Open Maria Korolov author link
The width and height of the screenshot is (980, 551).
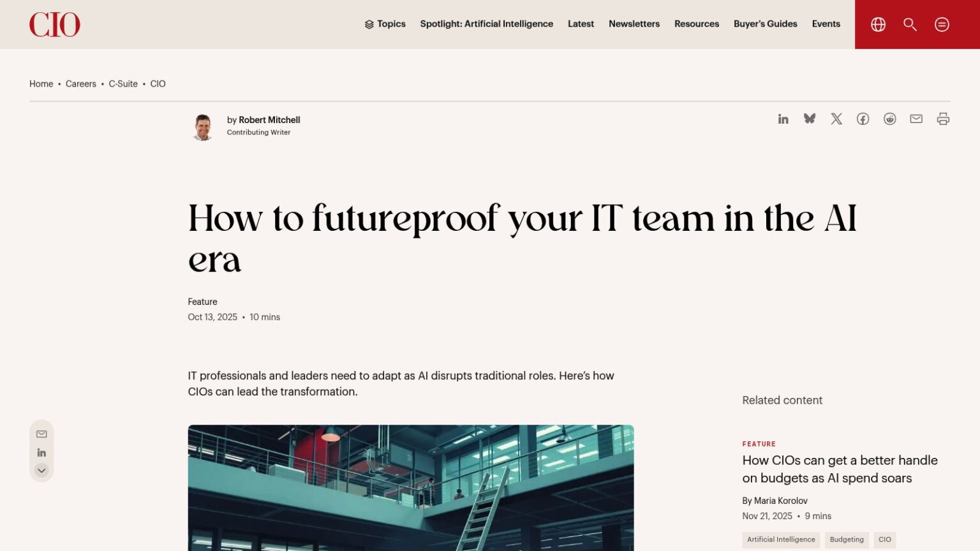[x=781, y=501]
